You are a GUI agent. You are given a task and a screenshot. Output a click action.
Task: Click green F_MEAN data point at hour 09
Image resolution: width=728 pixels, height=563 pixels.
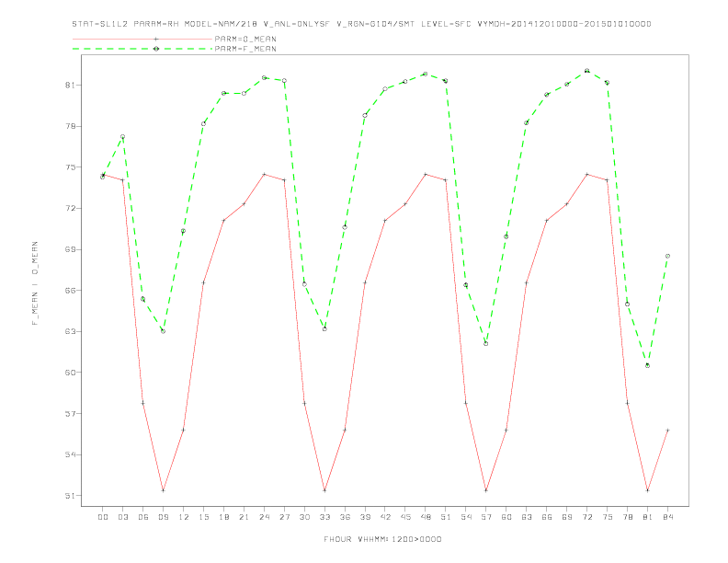(163, 331)
